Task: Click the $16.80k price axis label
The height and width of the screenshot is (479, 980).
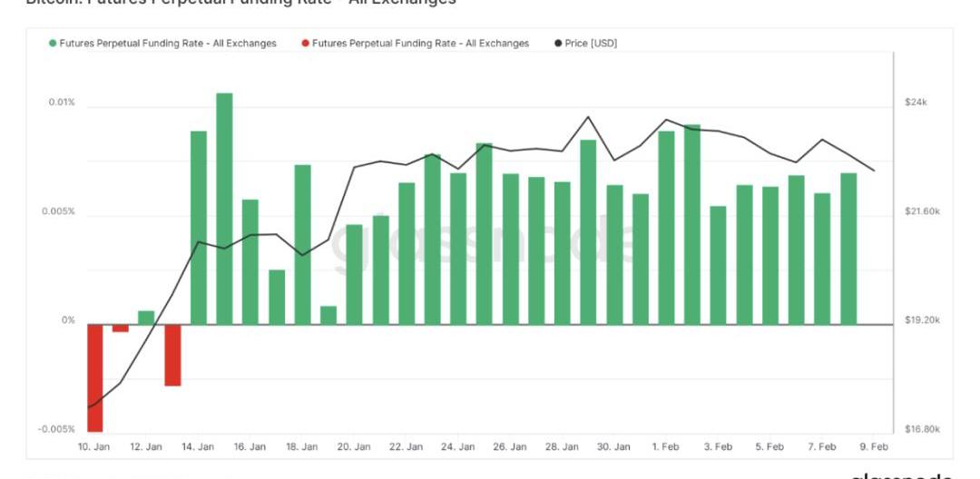Action: point(922,429)
